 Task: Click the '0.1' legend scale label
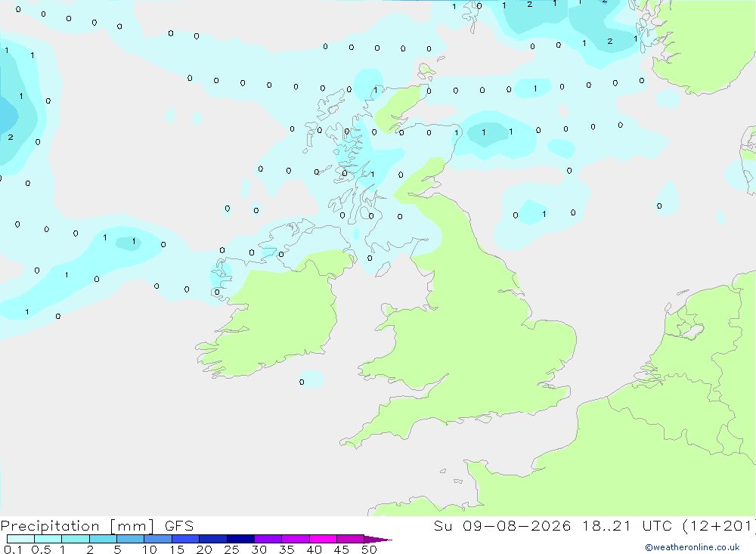[x=13, y=549]
